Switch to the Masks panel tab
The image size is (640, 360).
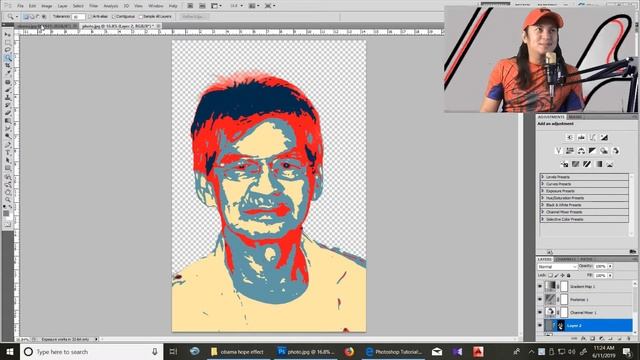576,117
